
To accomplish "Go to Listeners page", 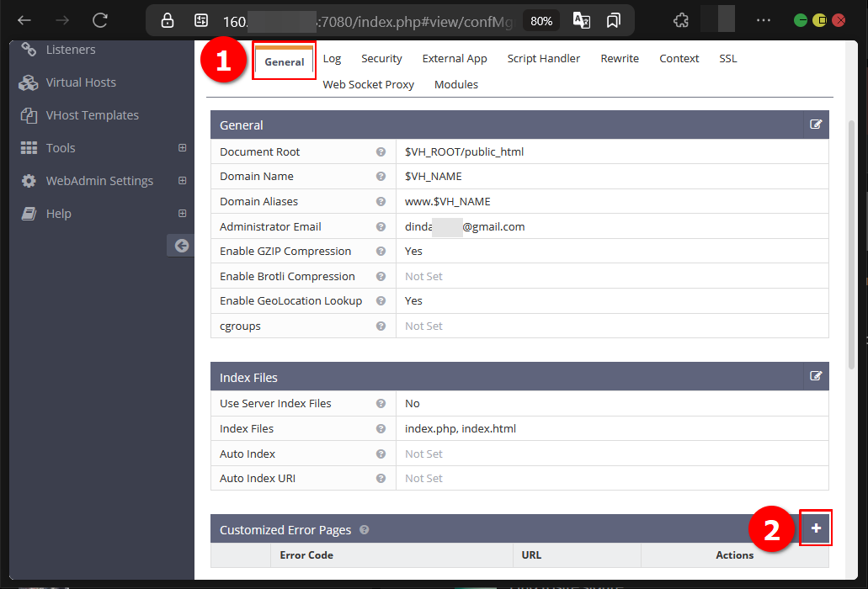I will [71, 50].
